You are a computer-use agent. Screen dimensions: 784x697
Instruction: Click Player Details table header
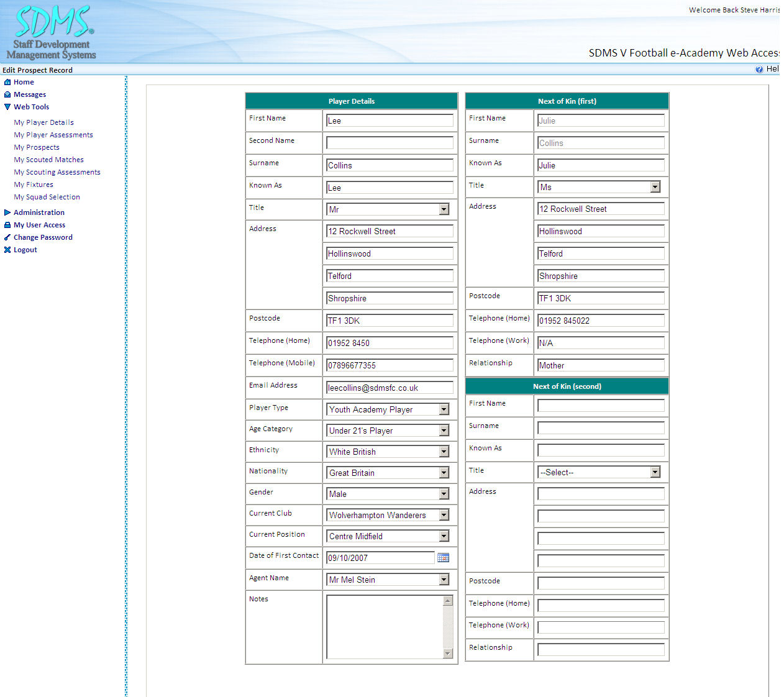tap(352, 101)
